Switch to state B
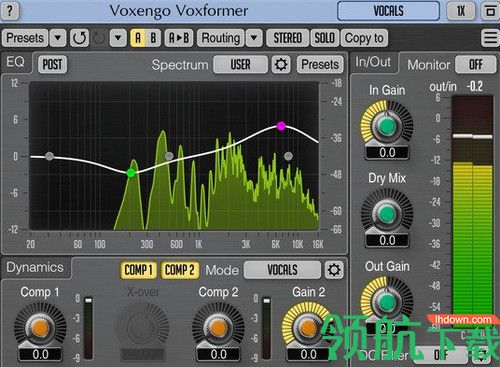500x367 pixels. [x=153, y=38]
